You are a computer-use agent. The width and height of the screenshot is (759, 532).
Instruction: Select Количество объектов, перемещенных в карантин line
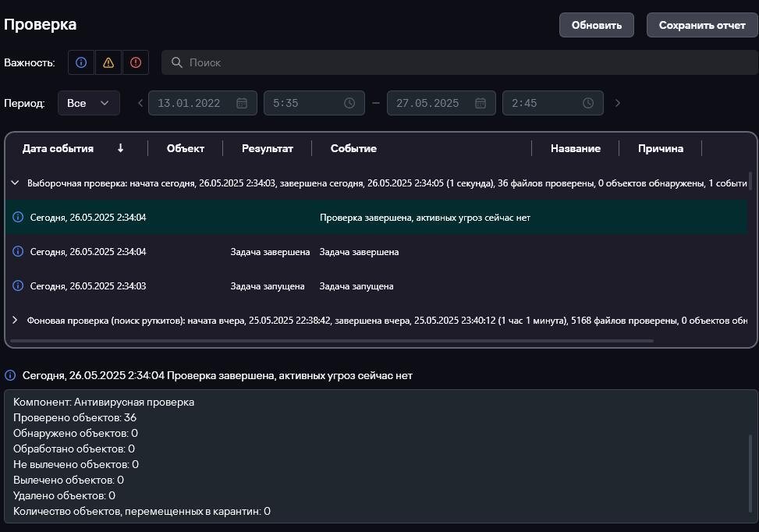[142, 511]
